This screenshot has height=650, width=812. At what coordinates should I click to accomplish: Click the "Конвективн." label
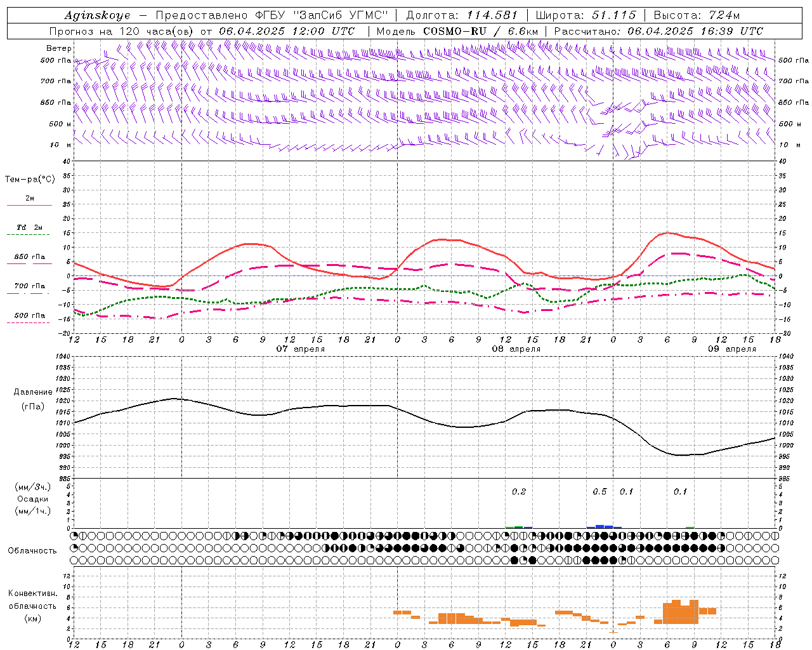(x=32, y=594)
